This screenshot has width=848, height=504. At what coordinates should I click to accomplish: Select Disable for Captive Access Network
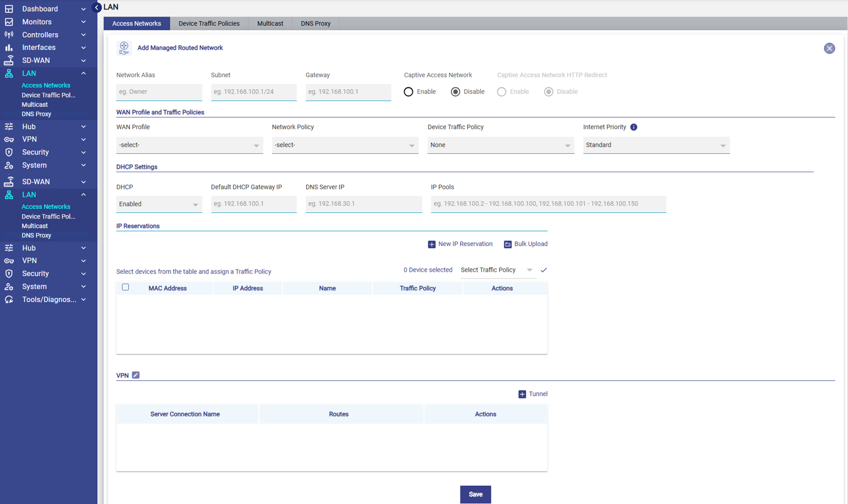pyautogui.click(x=455, y=92)
